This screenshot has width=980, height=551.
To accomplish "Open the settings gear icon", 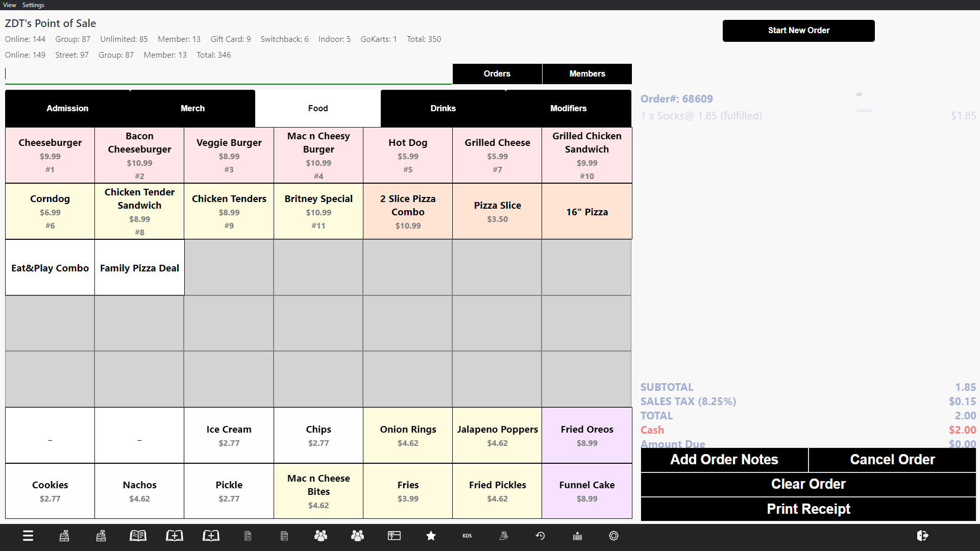I will 614,536.
